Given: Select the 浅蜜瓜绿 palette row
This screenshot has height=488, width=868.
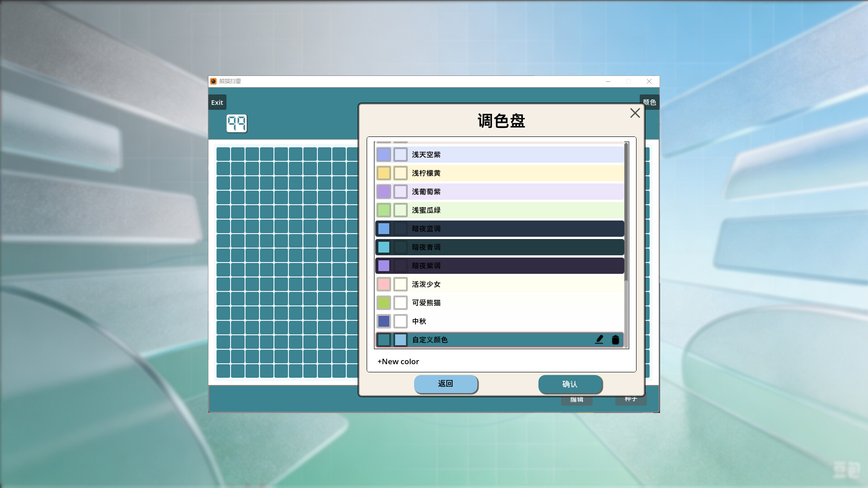Looking at the screenshot, I should click(500, 210).
